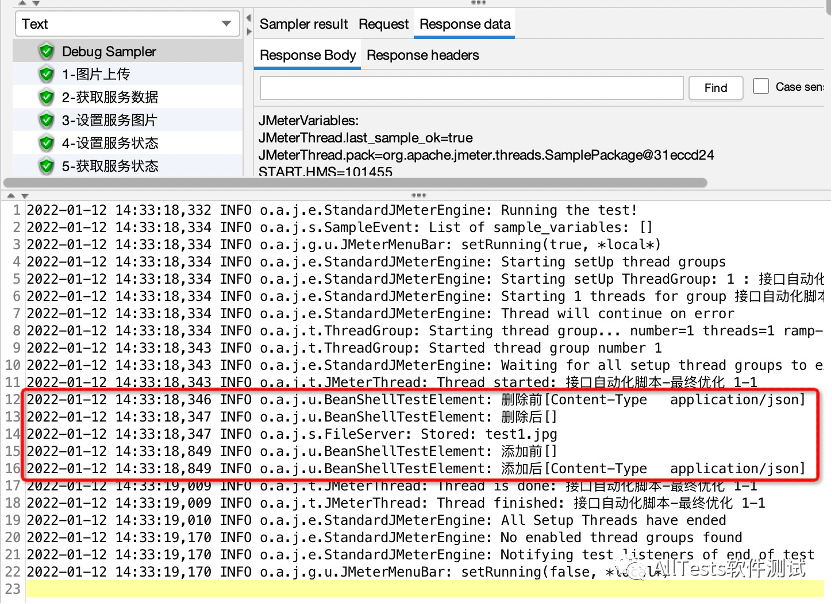
Task: Click log line 20 'No enabled thread groups found'
Action: (384, 538)
